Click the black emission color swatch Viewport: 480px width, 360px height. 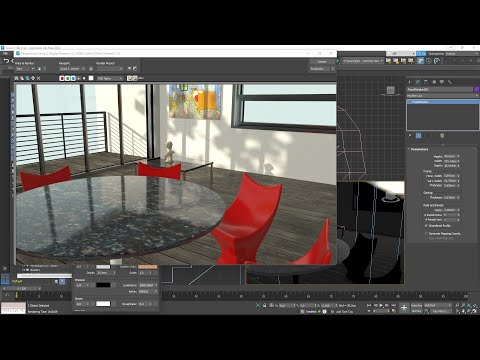click(103, 285)
